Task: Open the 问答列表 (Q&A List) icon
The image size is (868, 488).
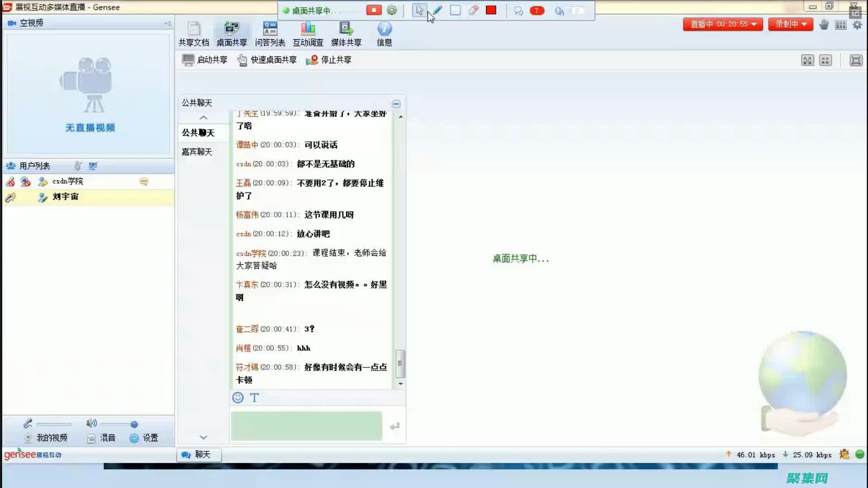Action: tap(269, 33)
